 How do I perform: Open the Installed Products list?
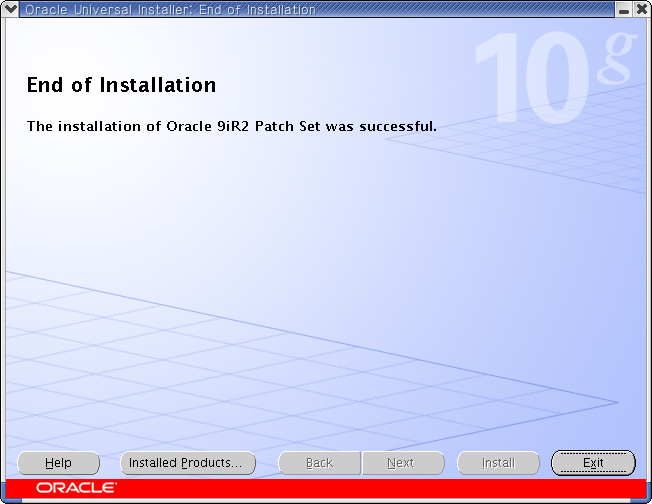tap(188, 463)
